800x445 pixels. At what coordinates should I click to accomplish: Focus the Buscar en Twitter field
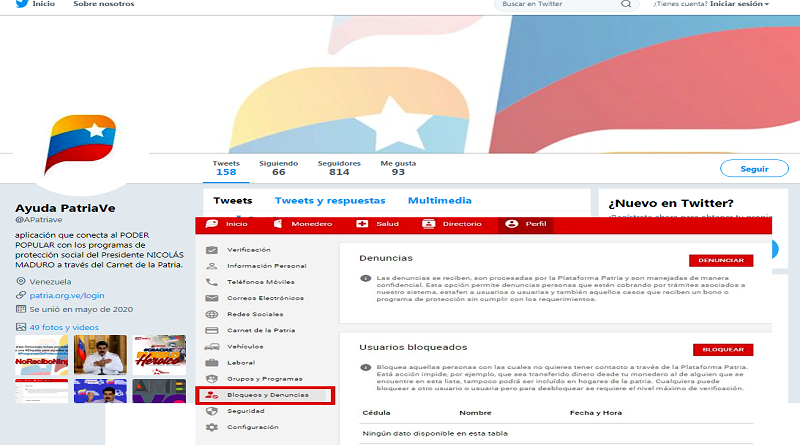(x=566, y=4)
